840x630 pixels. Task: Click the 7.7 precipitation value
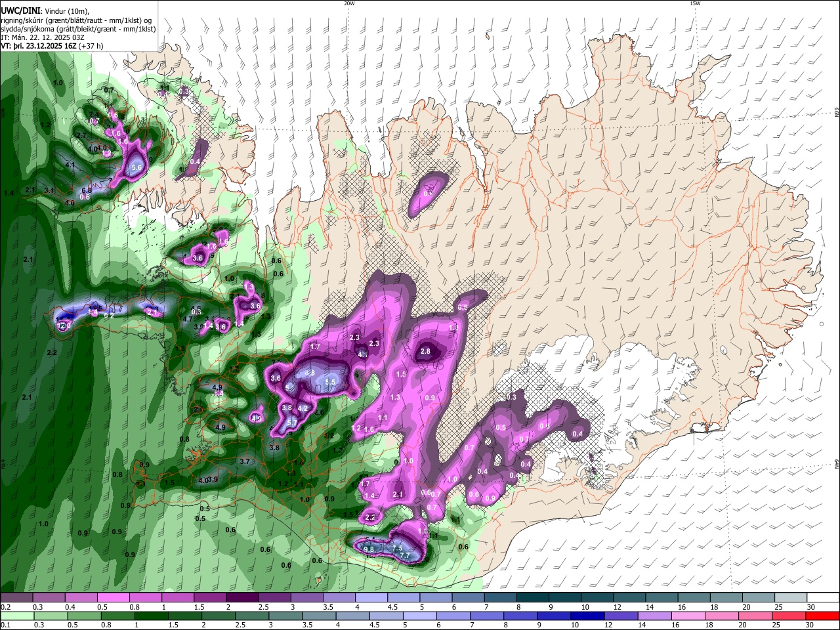tap(405, 555)
